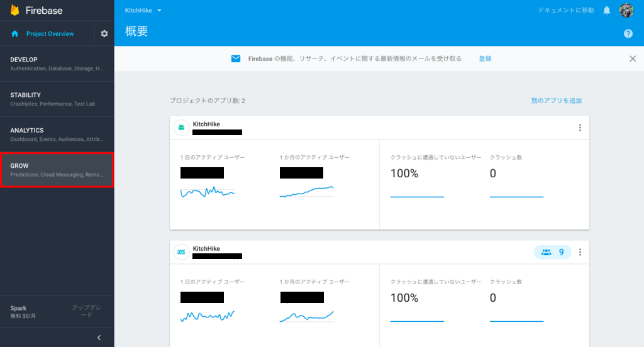Click the 概要 page heading

click(136, 31)
